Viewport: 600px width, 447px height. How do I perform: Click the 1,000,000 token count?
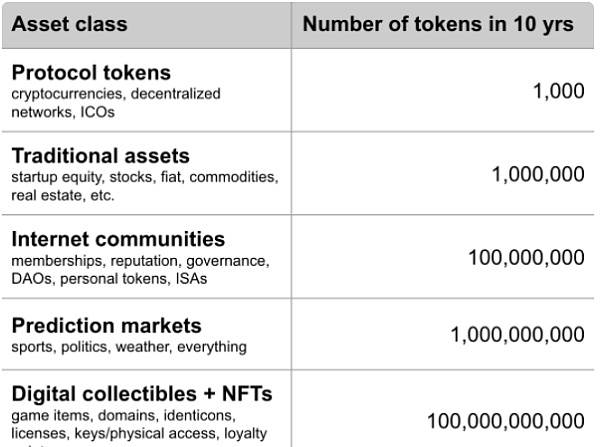pyautogui.click(x=538, y=175)
